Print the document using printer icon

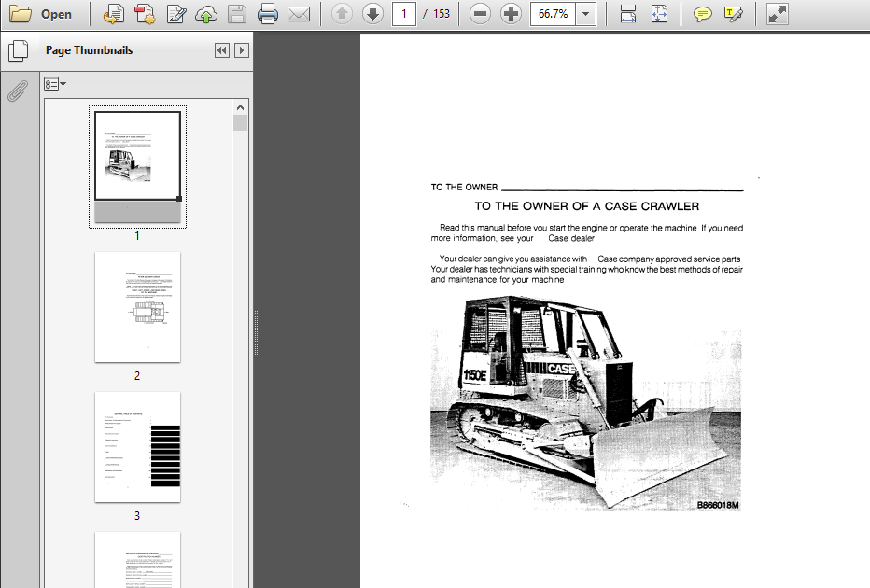click(267, 14)
